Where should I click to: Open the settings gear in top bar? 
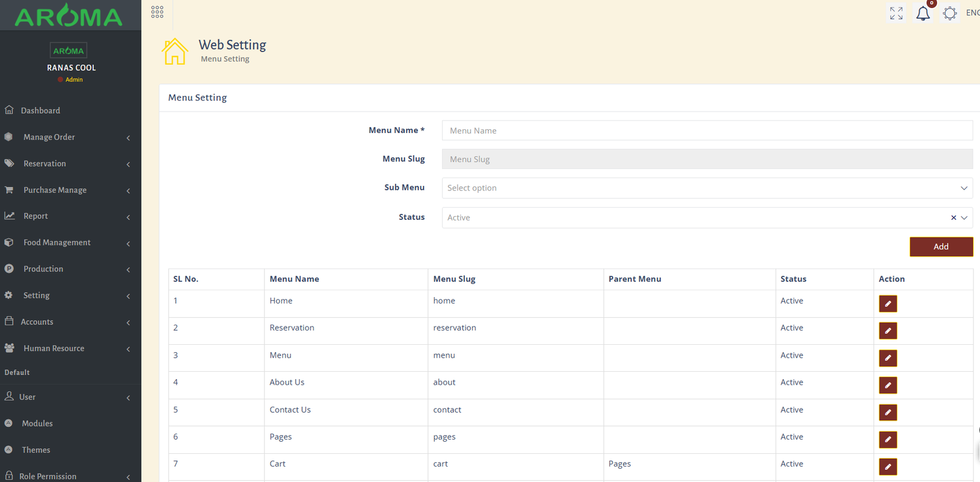[949, 13]
